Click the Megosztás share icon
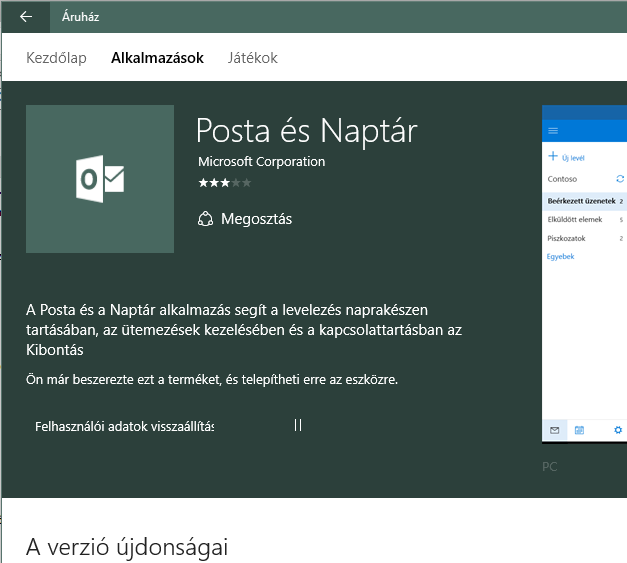Viewport: 627px width, 563px height. (x=206, y=219)
